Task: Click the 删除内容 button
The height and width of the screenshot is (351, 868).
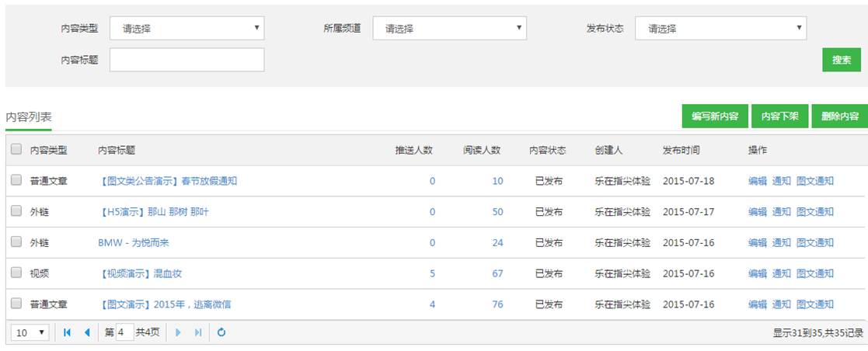Action: [x=840, y=116]
